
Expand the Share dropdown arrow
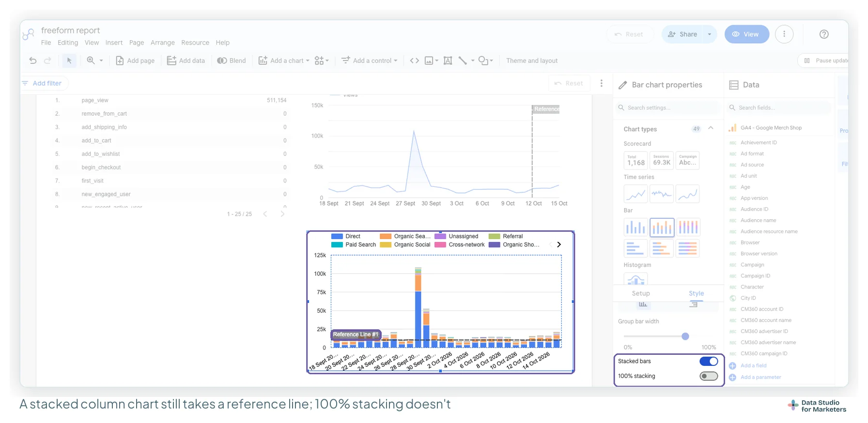[x=710, y=34]
